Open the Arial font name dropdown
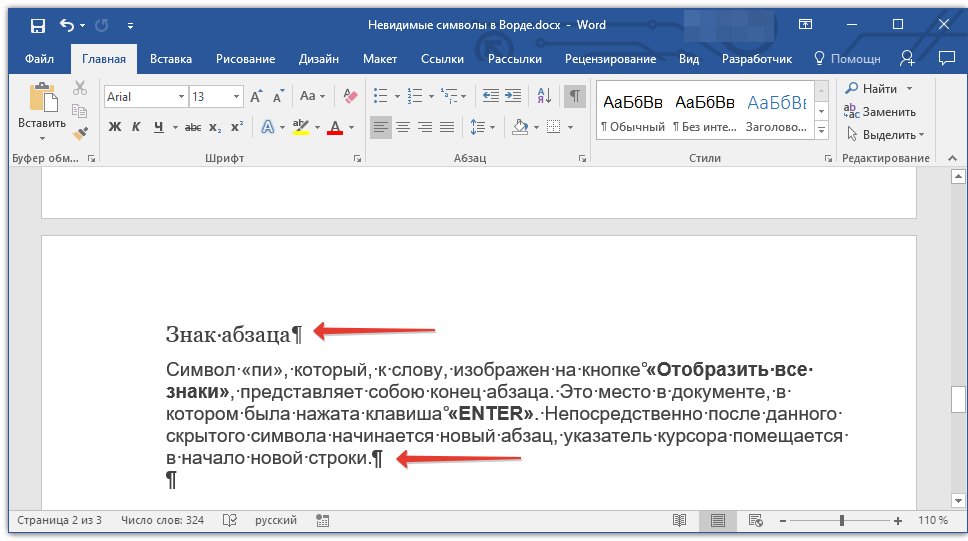The height and width of the screenshot is (541, 968). click(181, 97)
